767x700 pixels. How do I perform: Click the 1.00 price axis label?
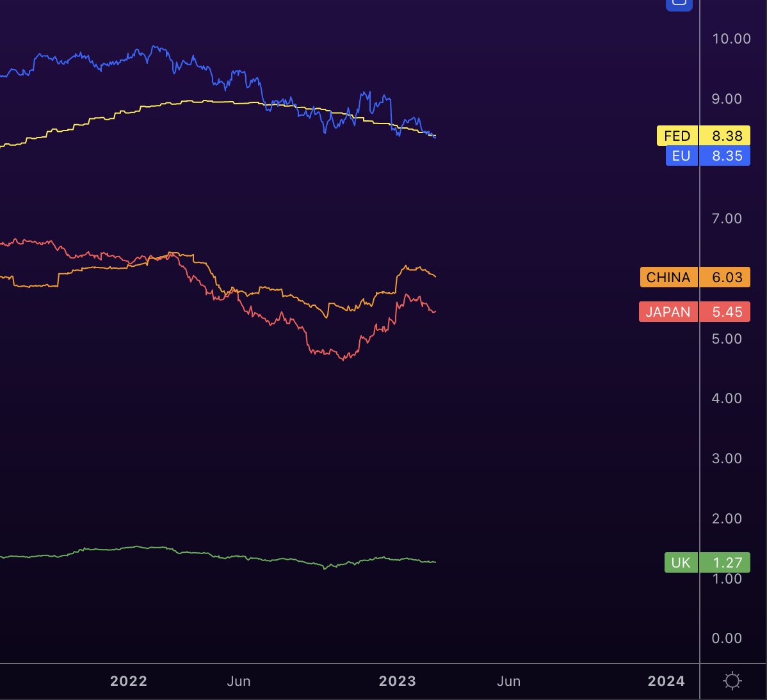pyautogui.click(x=727, y=580)
